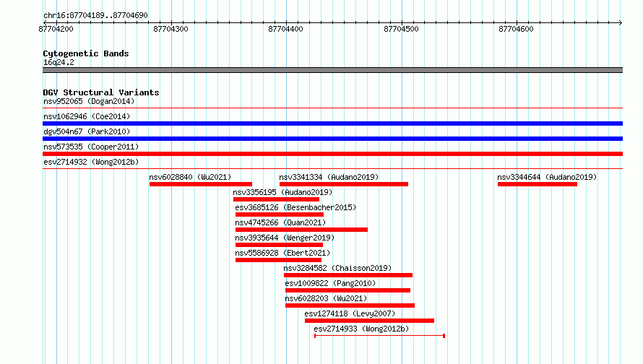
Task: Open variant esv2714933 (Wong2012b) label
Action: pos(361,329)
